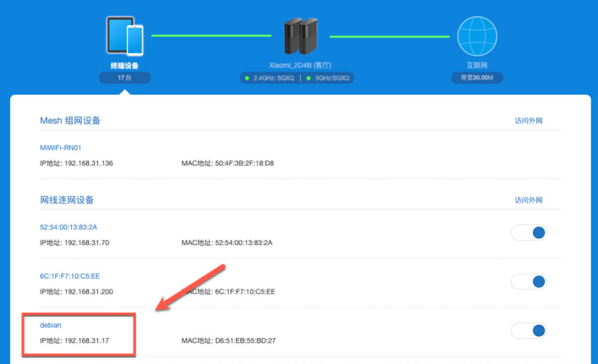Click the 带宽30.00M bandwidth badge
The height and width of the screenshot is (364, 598).
477,78
